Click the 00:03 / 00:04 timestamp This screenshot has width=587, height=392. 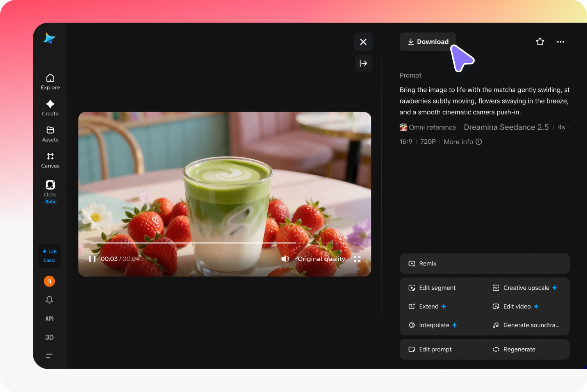[x=120, y=259]
